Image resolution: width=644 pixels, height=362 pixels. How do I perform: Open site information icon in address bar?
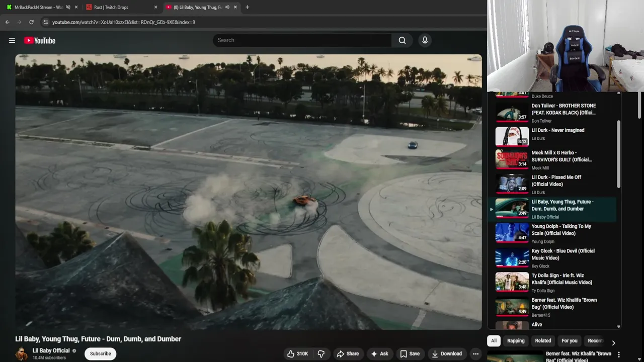pyautogui.click(x=45, y=22)
